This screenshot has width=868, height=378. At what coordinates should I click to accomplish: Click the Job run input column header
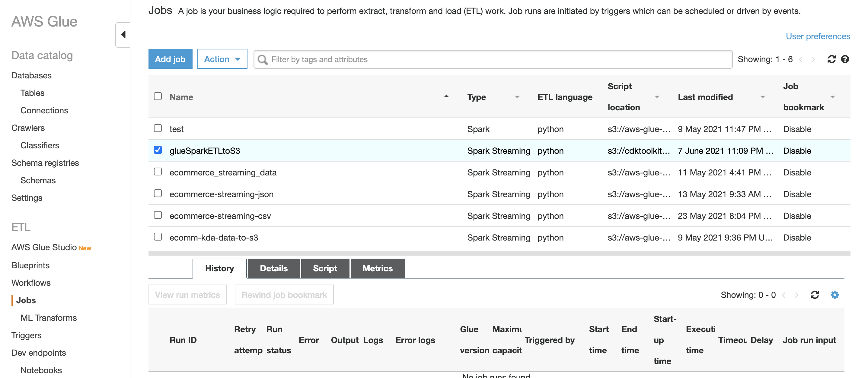809,340
